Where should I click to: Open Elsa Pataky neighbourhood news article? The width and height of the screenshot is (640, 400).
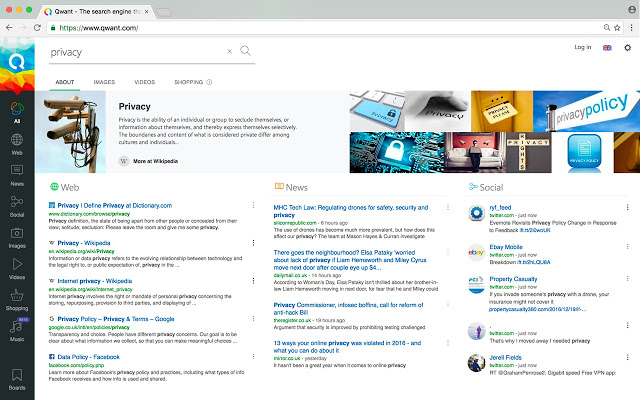(x=350, y=260)
